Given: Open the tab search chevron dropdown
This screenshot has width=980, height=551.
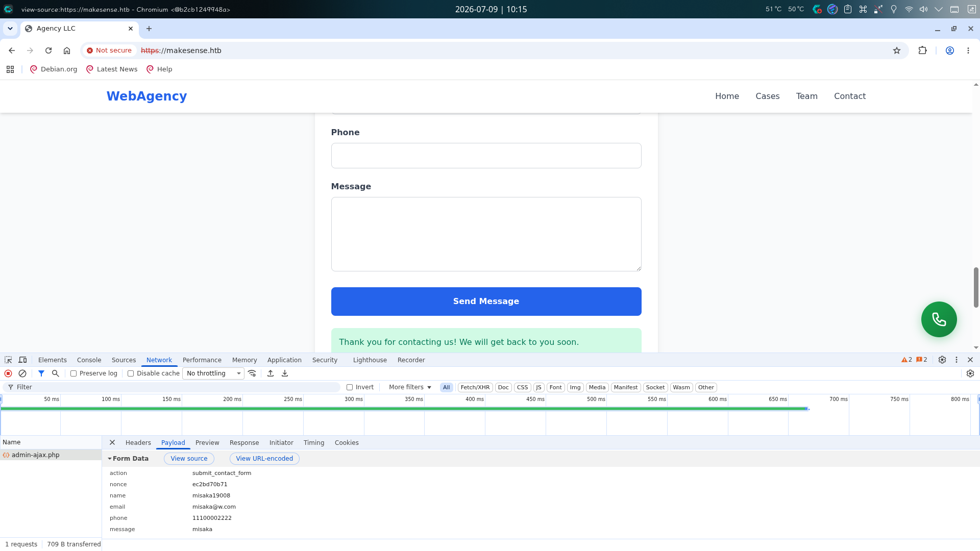Looking at the screenshot, I should tap(10, 29).
